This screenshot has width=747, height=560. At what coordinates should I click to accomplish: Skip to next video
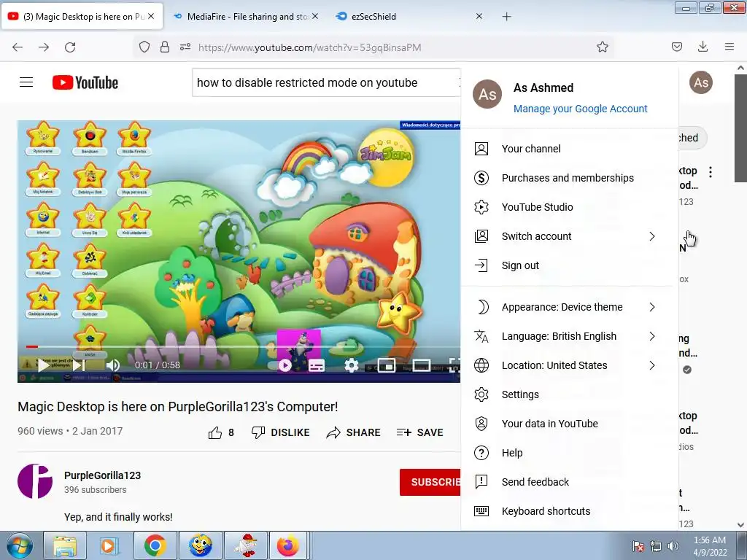79,365
